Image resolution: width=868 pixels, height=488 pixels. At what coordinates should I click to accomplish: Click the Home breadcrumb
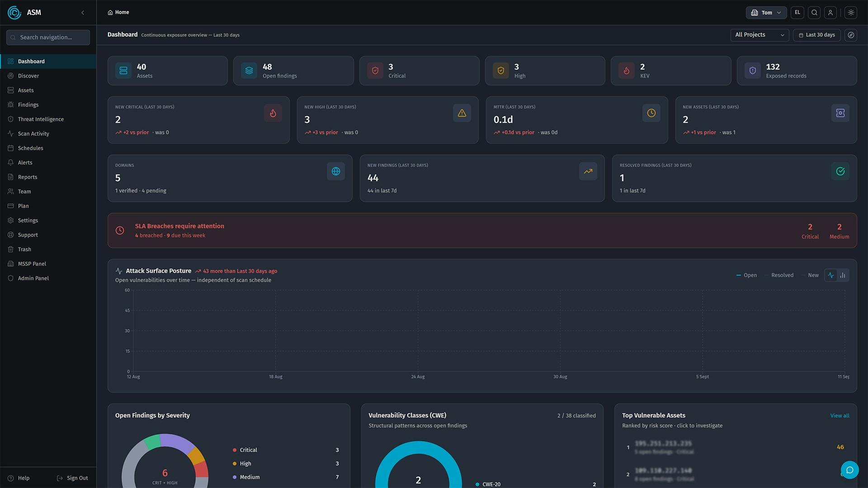coord(118,13)
